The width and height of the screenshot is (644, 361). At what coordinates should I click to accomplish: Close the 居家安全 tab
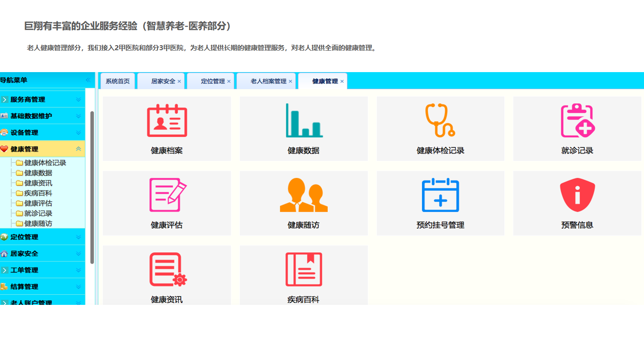tap(179, 81)
